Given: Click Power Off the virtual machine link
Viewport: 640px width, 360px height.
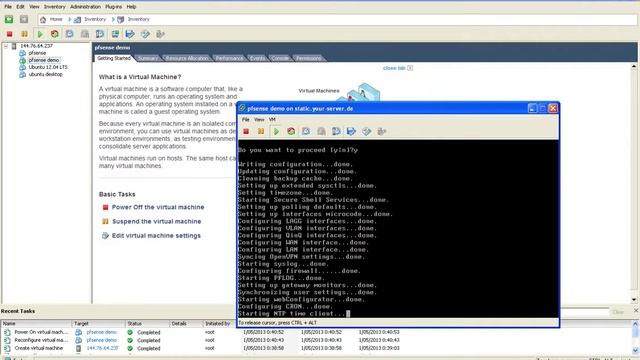Looking at the screenshot, I should point(158,207).
